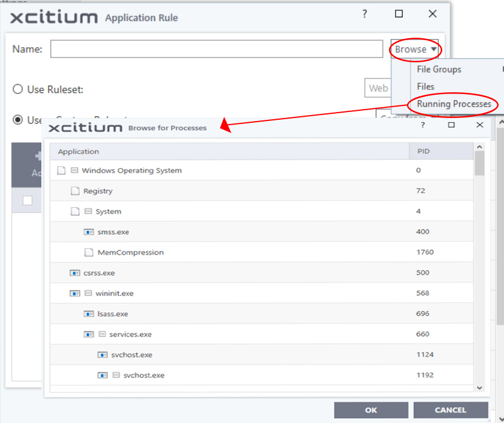Collapse the svchost.exe 1192 node
The image size is (504, 423).
116,375
